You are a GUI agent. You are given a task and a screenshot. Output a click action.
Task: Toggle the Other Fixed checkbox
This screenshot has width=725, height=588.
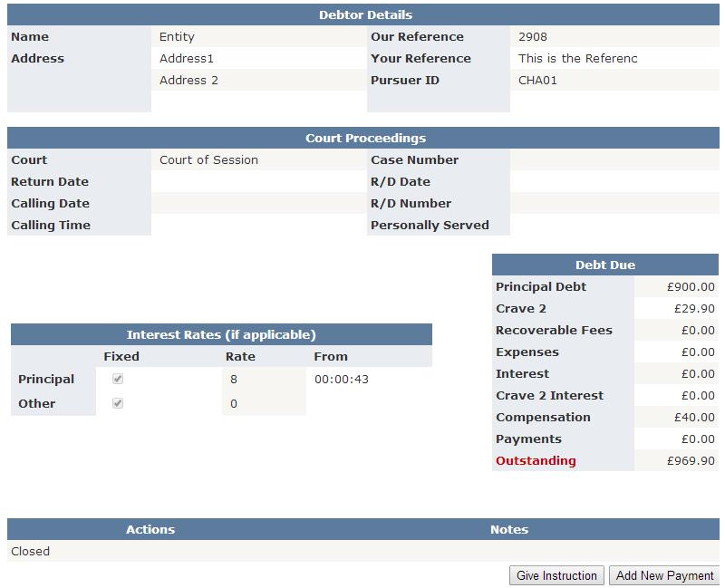[x=118, y=403]
